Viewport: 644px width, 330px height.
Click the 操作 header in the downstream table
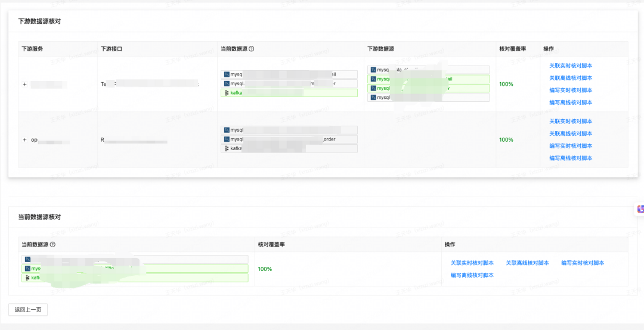coord(549,49)
